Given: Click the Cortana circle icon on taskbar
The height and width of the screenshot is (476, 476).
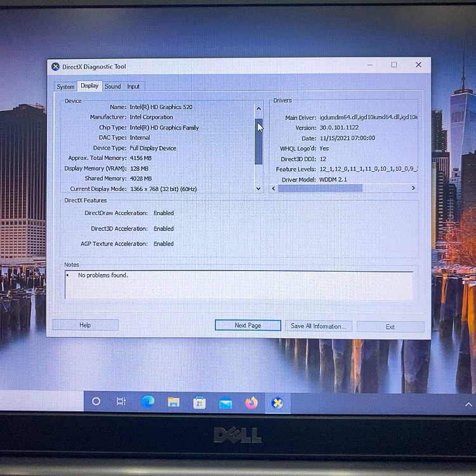Looking at the screenshot, I should [x=96, y=401].
